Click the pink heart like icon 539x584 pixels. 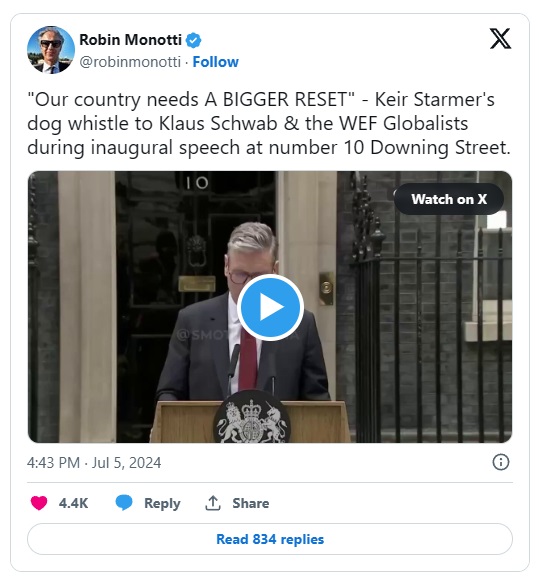(x=39, y=503)
